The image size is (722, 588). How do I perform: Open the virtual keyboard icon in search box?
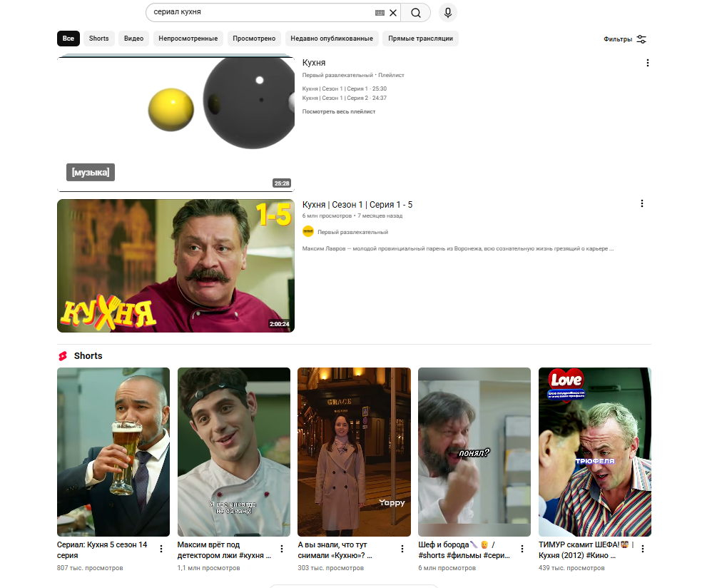(x=380, y=13)
